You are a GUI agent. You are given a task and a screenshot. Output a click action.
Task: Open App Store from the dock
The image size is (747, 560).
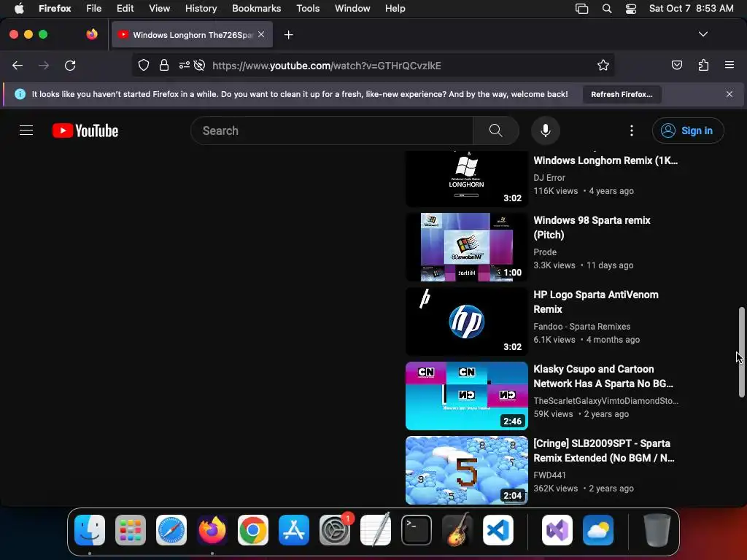(294, 530)
